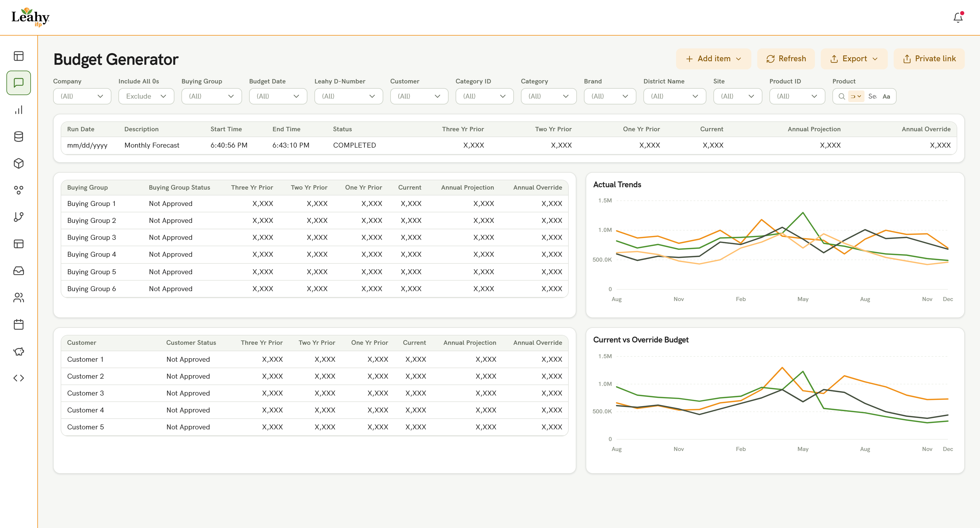Screen dimensions: 980x528
Task: Select the Buying Group 3 row label
Action: [x=92, y=237]
